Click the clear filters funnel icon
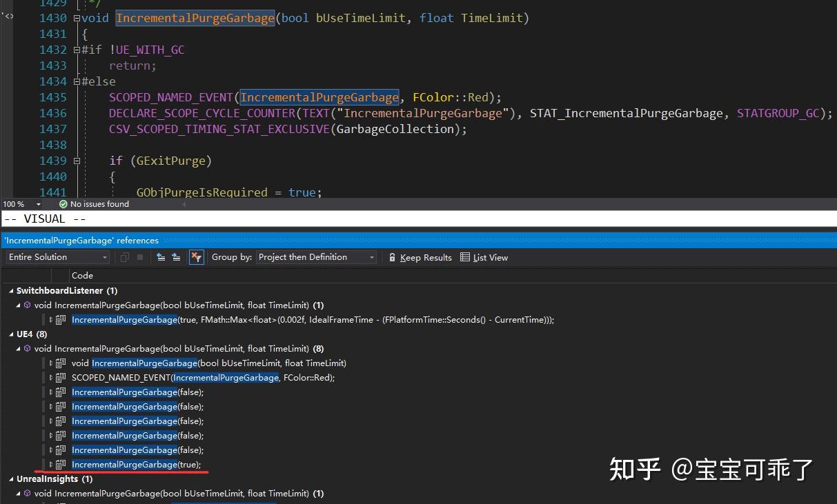The width and height of the screenshot is (837, 504). (197, 257)
